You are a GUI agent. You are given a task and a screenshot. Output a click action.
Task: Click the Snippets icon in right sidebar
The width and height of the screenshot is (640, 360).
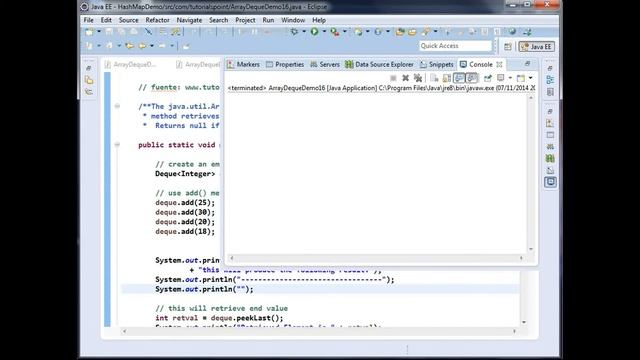(550, 170)
